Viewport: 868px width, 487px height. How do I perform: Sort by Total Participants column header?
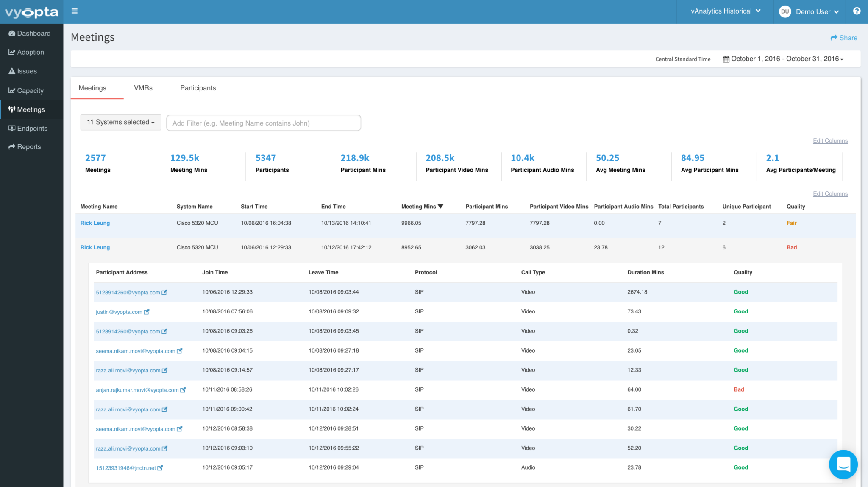click(681, 207)
